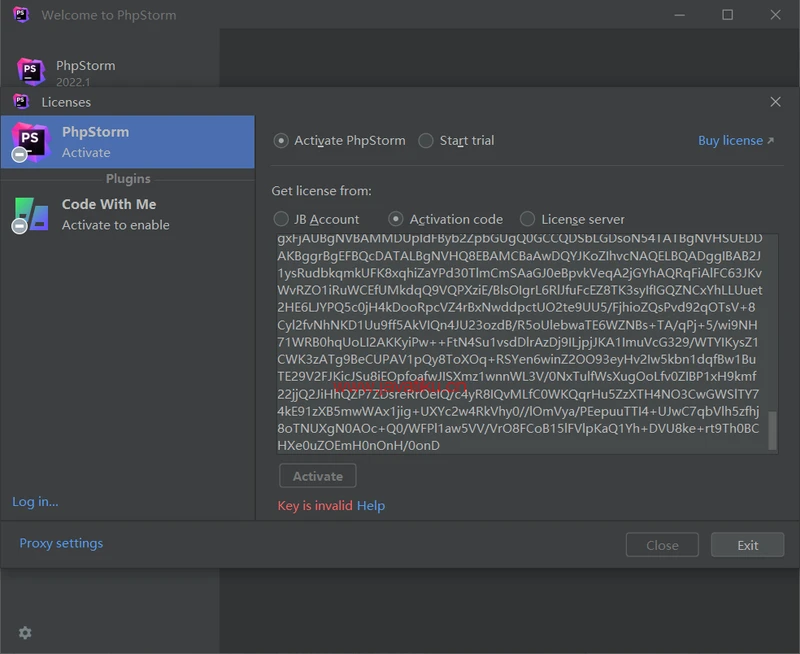This screenshot has height=654, width=800.
Task: Select the Start trial radio option
Action: pos(426,141)
